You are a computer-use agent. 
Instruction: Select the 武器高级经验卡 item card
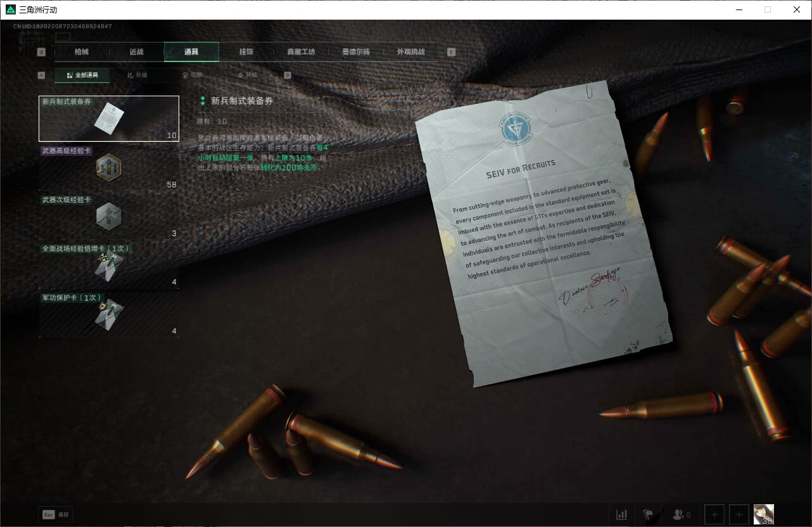109,168
